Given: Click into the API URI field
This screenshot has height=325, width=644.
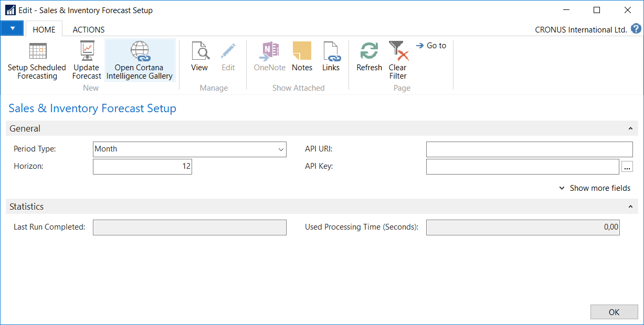Looking at the screenshot, I should 529,149.
